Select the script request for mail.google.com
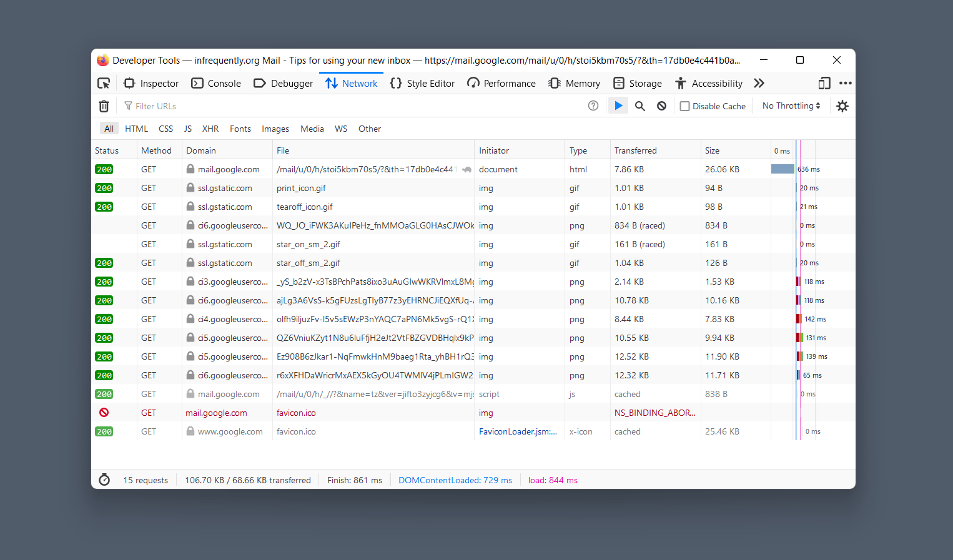This screenshot has height=560, width=953. coord(473,394)
